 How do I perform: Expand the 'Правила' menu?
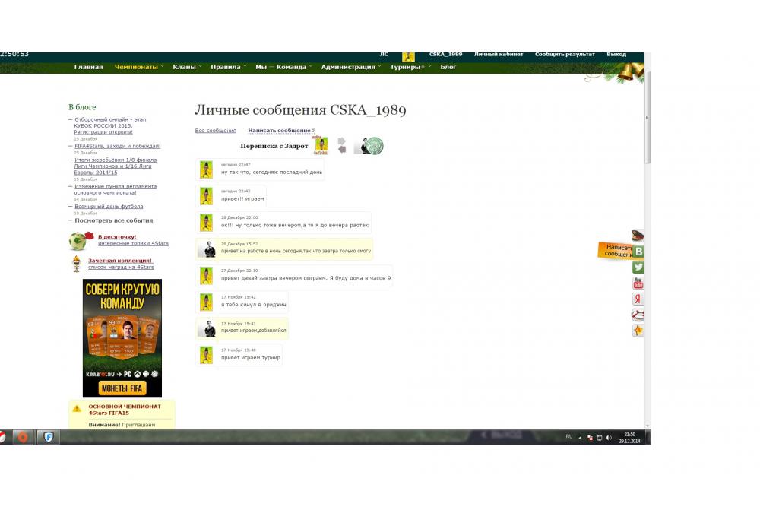point(228,67)
